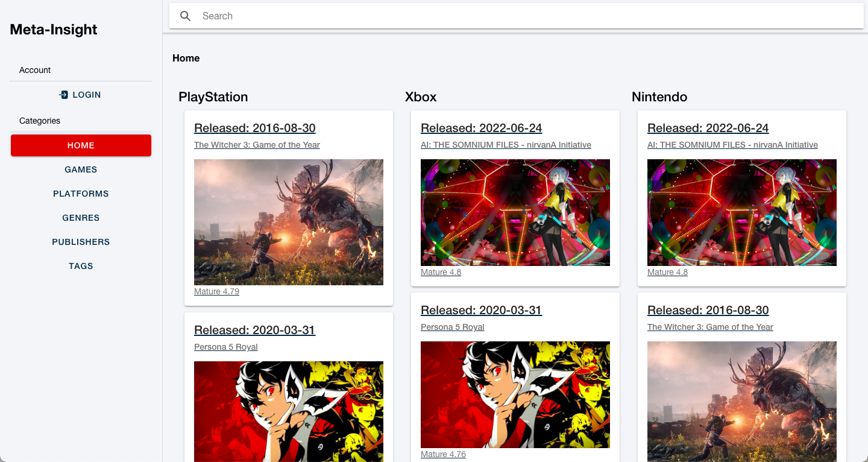Open Xbox Persona 5 Royal title link
The height and width of the screenshot is (462, 868).
click(x=453, y=327)
